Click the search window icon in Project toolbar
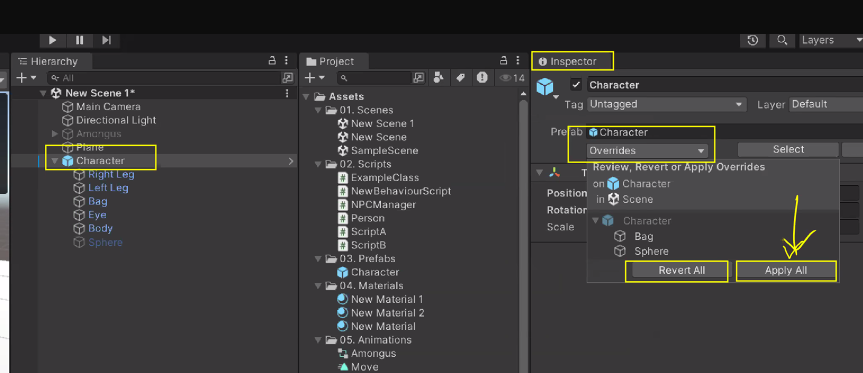Image resolution: width=863 pixels, height=373 pixels. click(x=419, y=78)
